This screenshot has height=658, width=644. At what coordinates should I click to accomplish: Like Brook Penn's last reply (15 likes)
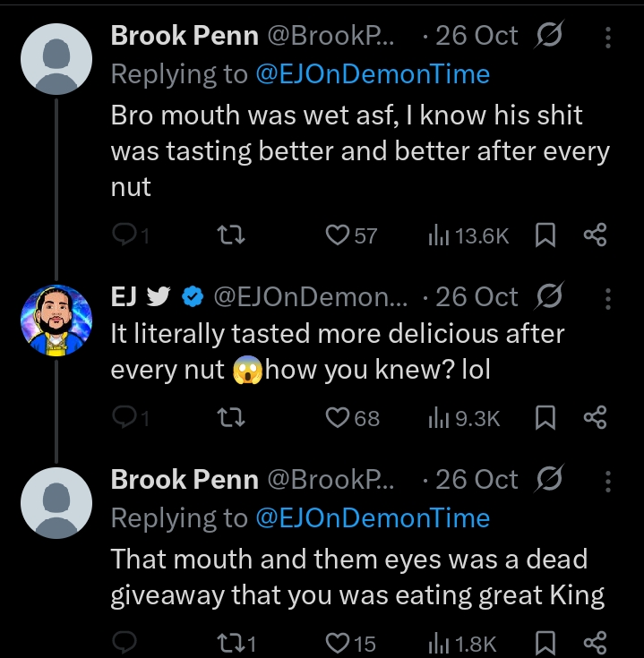point(337,642)
